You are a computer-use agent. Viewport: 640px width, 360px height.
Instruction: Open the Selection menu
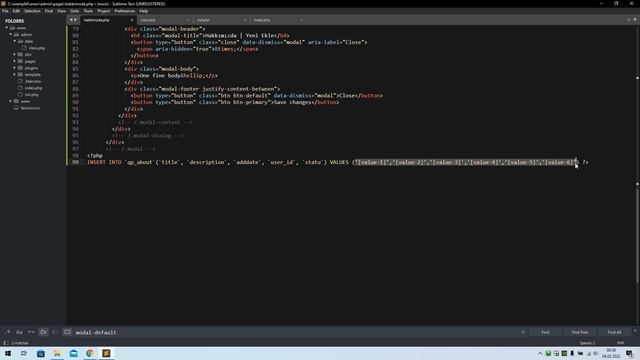coord(32,11)
